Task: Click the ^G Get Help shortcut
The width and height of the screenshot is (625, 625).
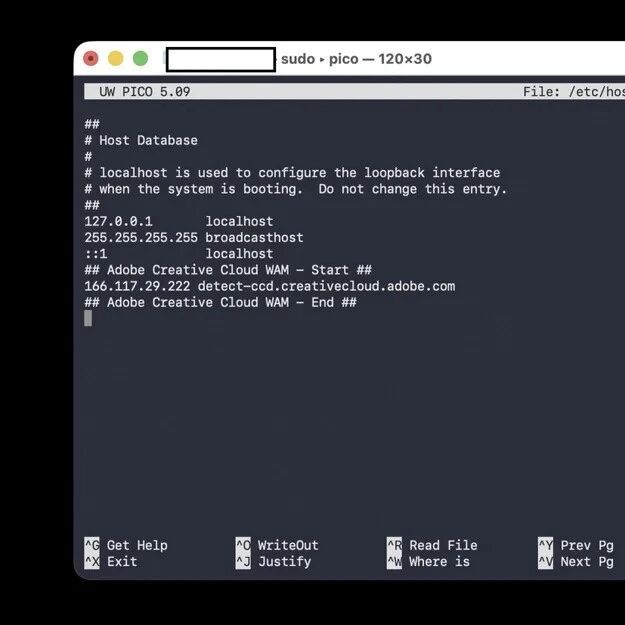Action: click(126, 545)
